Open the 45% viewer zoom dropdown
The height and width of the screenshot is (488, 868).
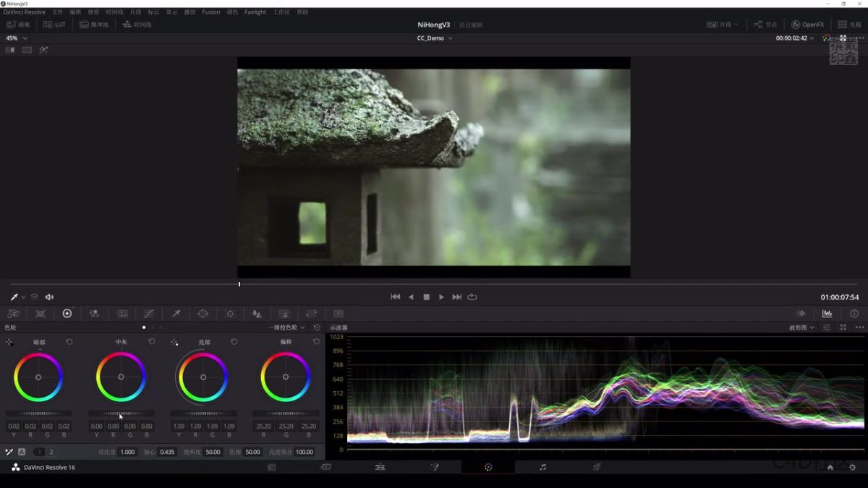17,38
